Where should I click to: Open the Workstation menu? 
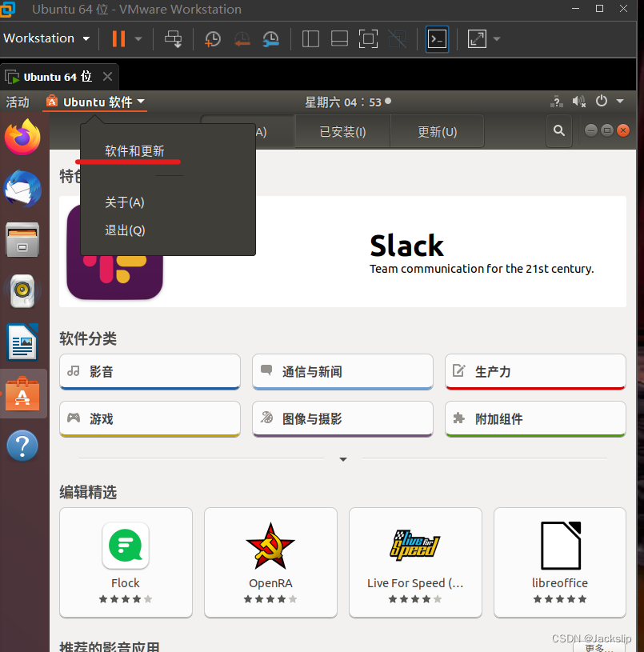point(46,38)
